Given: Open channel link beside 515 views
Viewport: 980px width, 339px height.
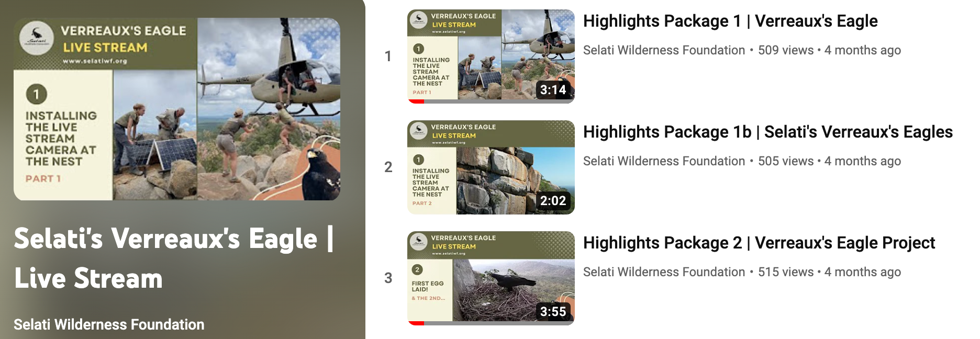Looking at the screenshot, I should 664,272.
